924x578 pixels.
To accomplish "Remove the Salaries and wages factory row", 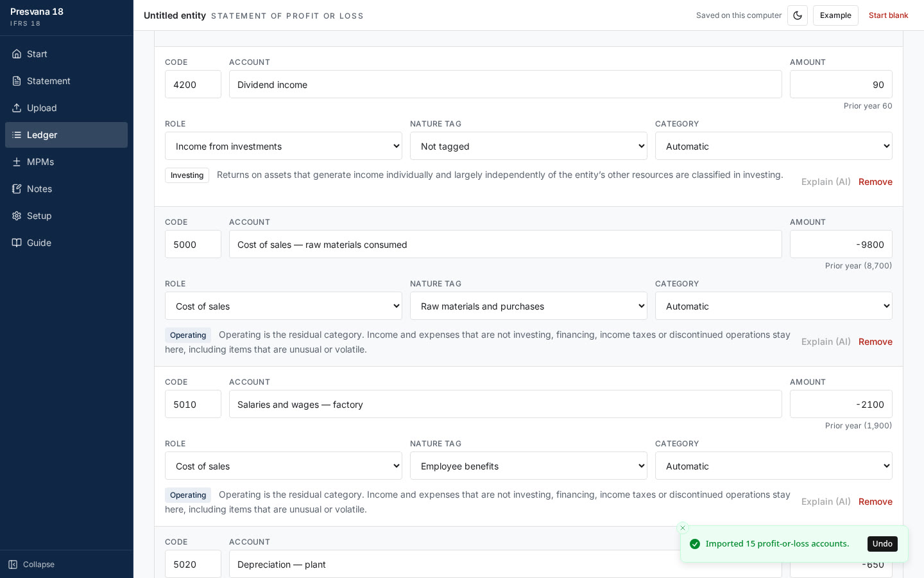I will click(x=875, y=502).
